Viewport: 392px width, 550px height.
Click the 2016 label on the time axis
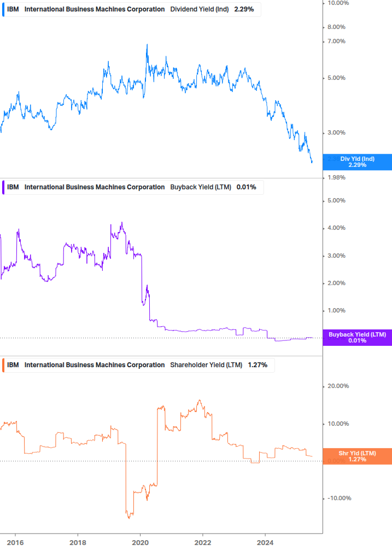(15, 543)
